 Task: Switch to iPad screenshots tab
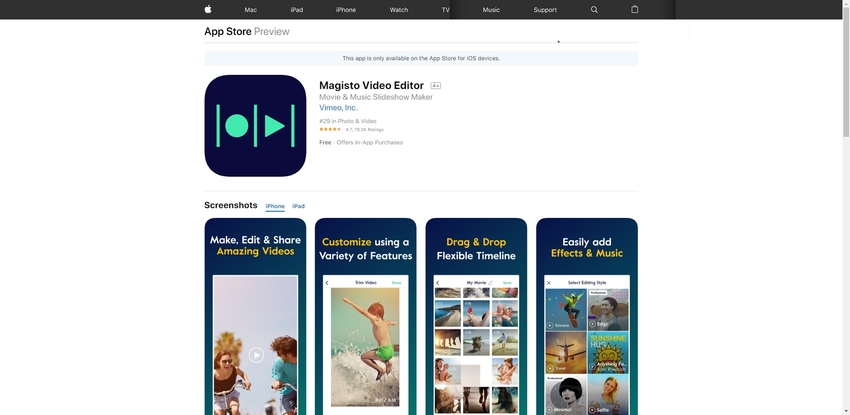coord(298,206)
